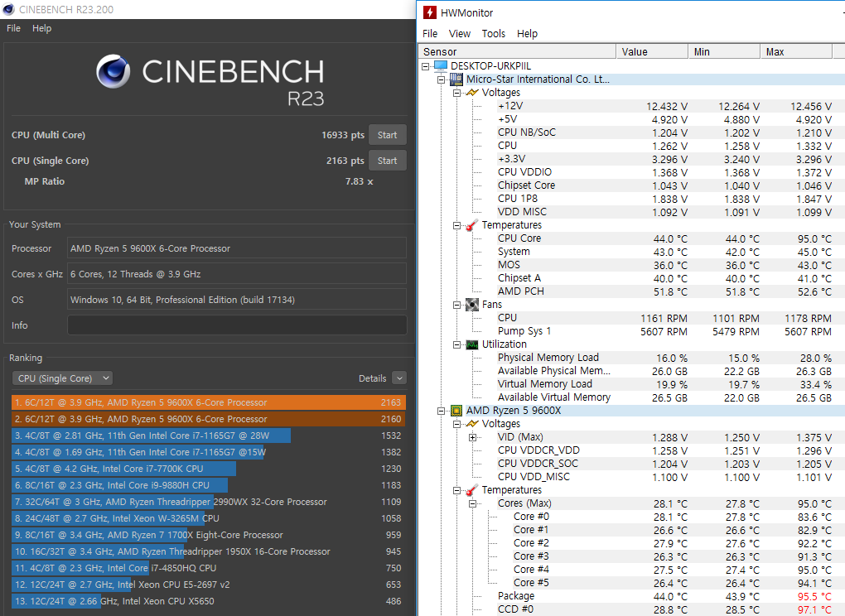Click the Micro-Star motherboard icon
Viewport: 845px width, 616px height.
(456, 79)
